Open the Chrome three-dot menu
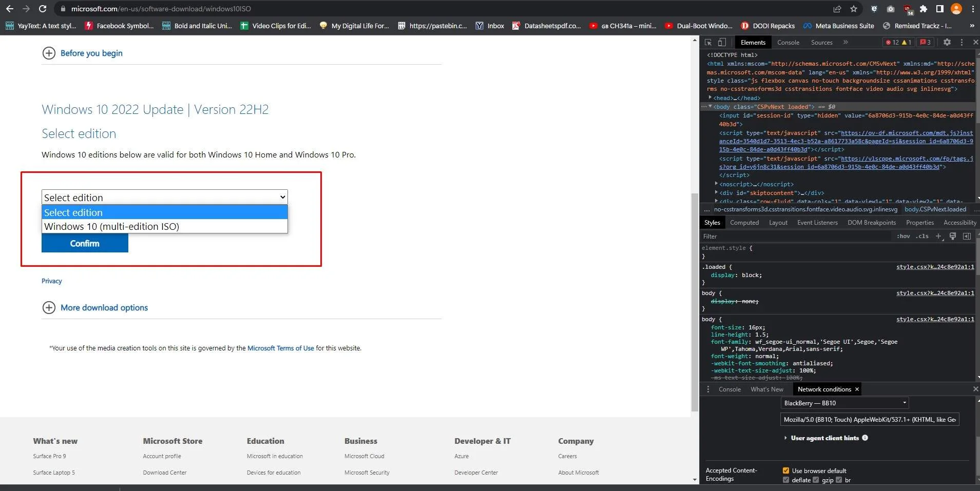 pos(973,9)
